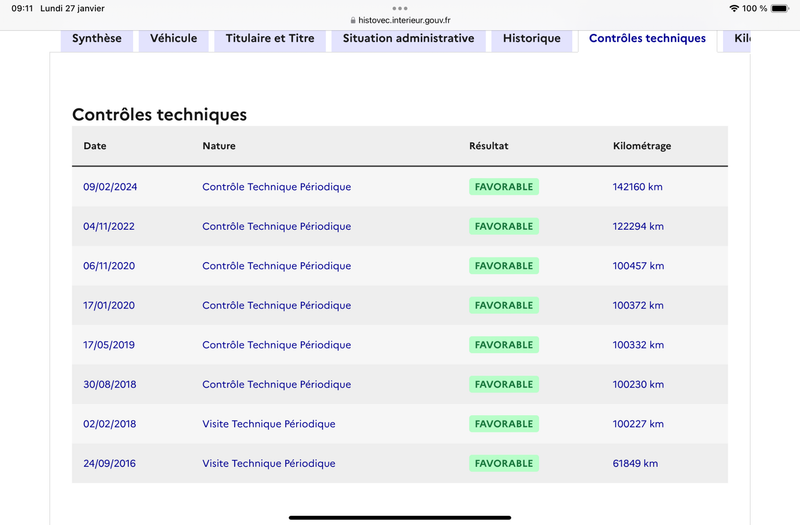Click FAVORABLE badge for 09/02/2024
800x525 pixels.
504,187
